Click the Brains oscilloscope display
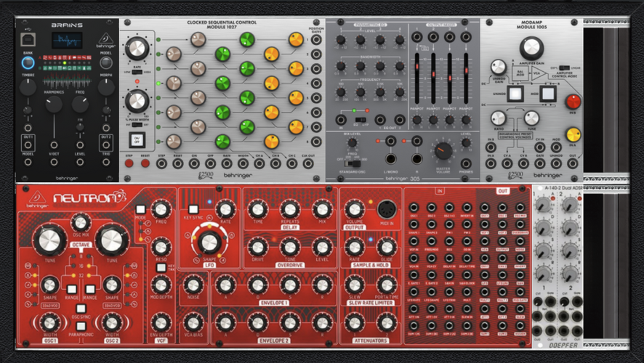The height and width of the screenshot is (363, 644). [67, 41]
